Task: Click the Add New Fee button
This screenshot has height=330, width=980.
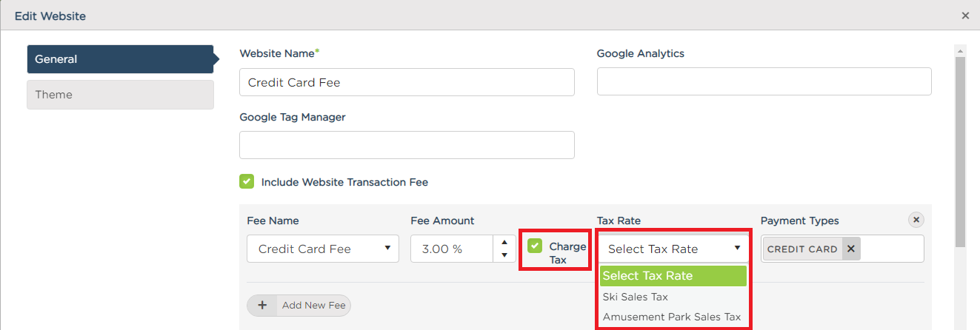Action: pos(299,305)
